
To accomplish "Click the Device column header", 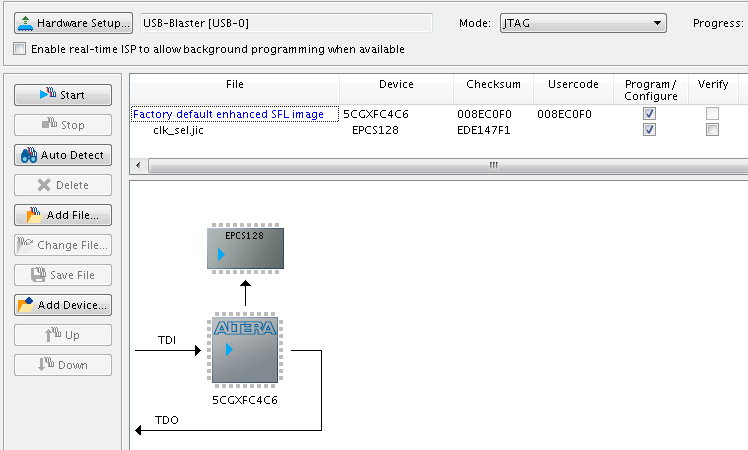I will coord(396,90).
